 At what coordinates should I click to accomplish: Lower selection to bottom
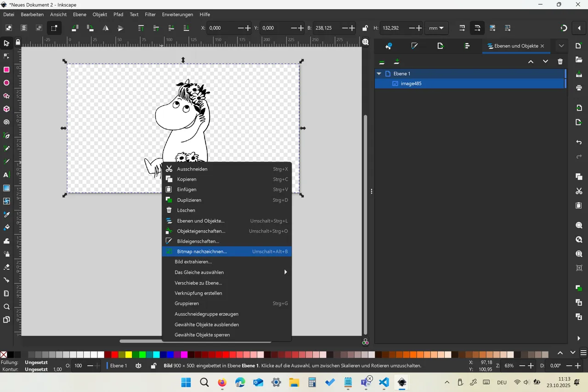coord(186,28)
